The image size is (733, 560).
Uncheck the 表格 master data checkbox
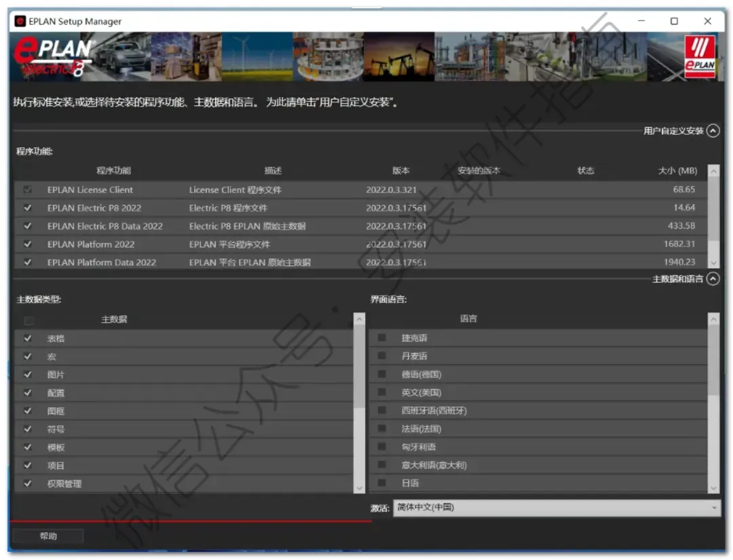click(x=28, y=338)
